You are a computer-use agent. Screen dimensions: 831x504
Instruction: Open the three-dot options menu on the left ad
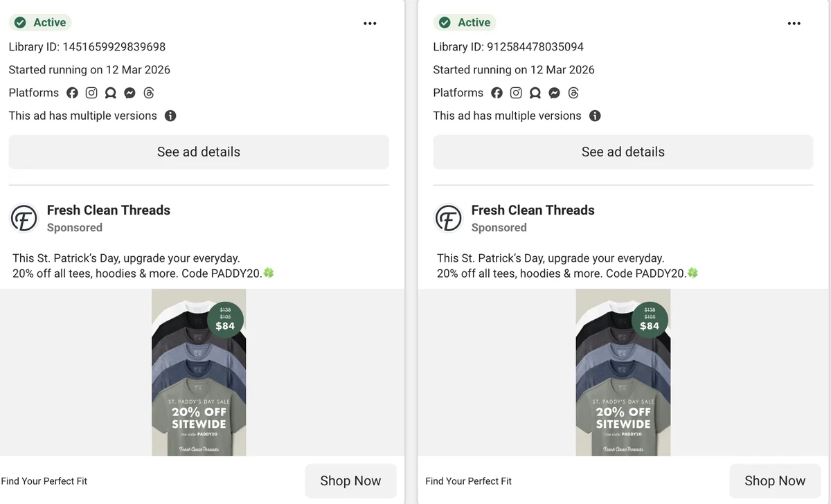click(x=370, y=23)
